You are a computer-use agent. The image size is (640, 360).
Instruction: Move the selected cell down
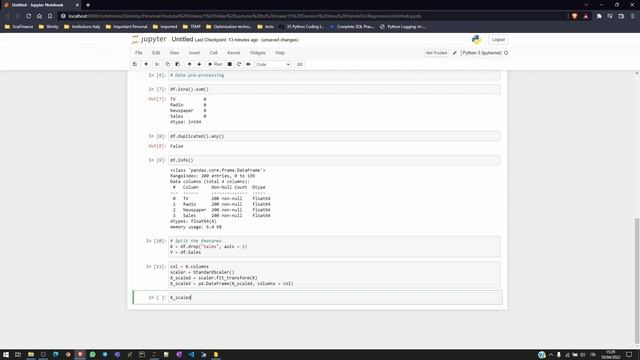point(199,64)
